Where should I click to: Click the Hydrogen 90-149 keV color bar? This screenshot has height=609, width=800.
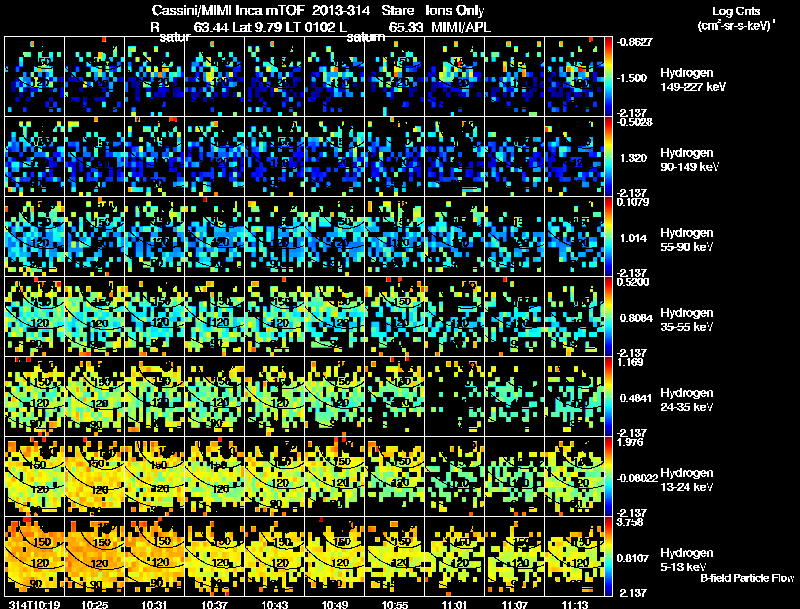click(x=608, y=157)
